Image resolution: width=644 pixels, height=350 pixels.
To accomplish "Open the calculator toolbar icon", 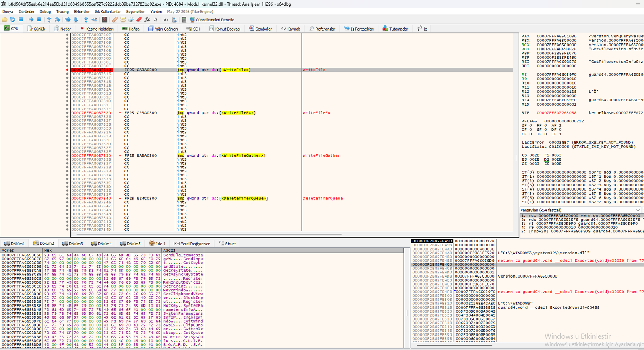I will tap(184, 19).
